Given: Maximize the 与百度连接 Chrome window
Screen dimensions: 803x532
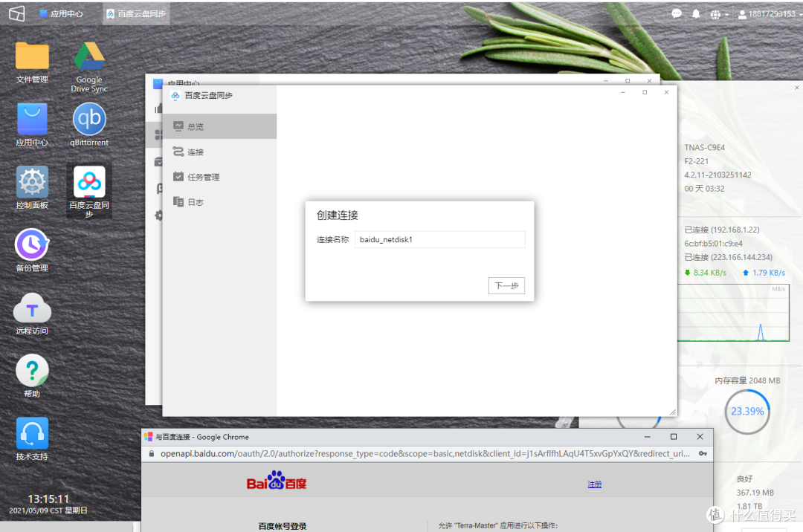Looking at the screenshot, I should pyautogui.click(x=674, y=437).
